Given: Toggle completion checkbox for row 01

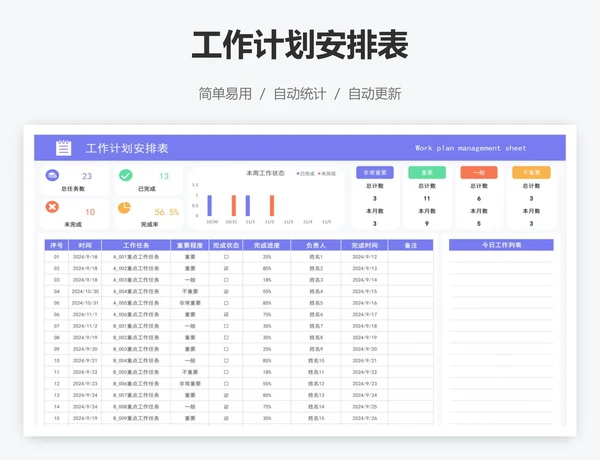Looking at the screenshot, I should coord(226,257).
